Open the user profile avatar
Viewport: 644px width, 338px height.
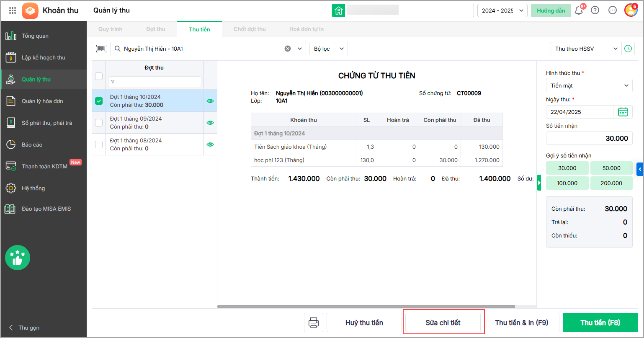click(x=631, y=10)
